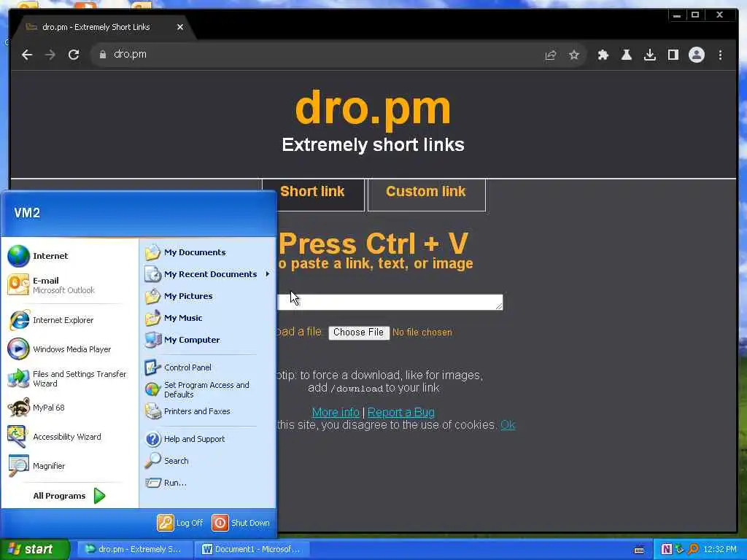747x560 pixels.
Task: Open the More info link
Action: [336, 413]
